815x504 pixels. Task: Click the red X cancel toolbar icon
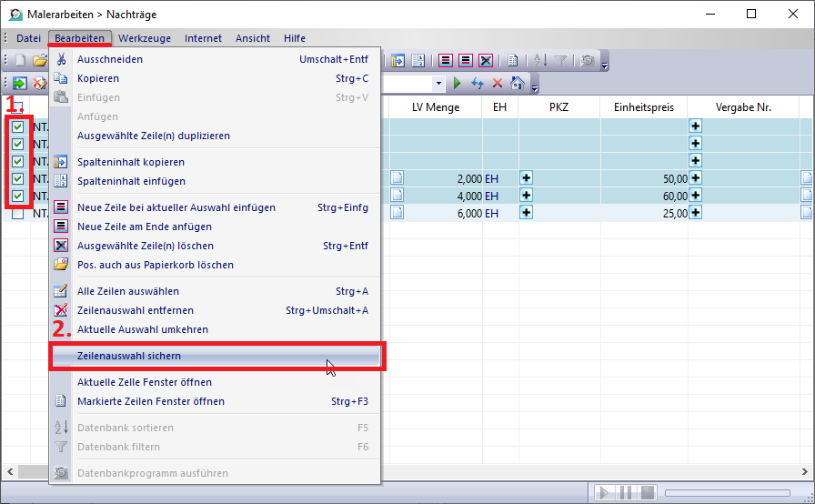(497, 83)
